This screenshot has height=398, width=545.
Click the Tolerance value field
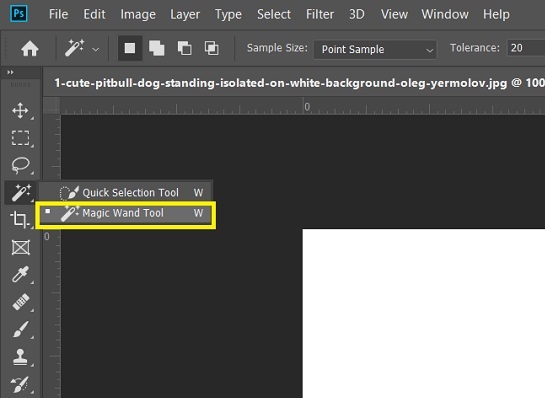(x=526, y=48)
